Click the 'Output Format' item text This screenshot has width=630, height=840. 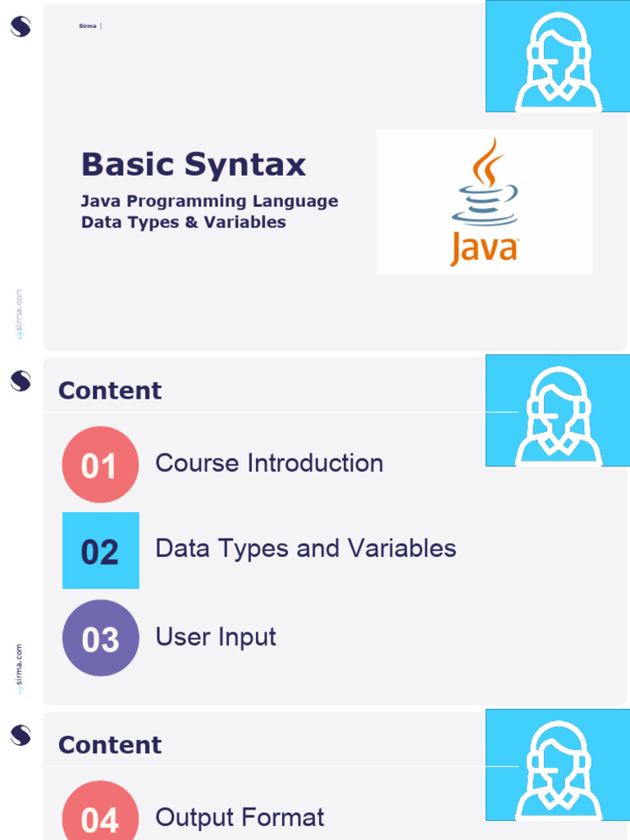click(x=240, y=818)
